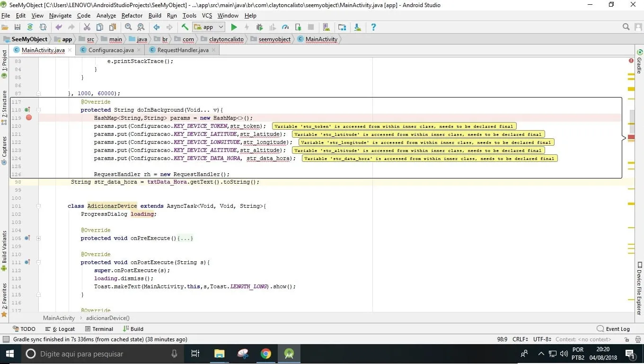Run the app with green play button

pyautogui.click(x=234, y=27)
